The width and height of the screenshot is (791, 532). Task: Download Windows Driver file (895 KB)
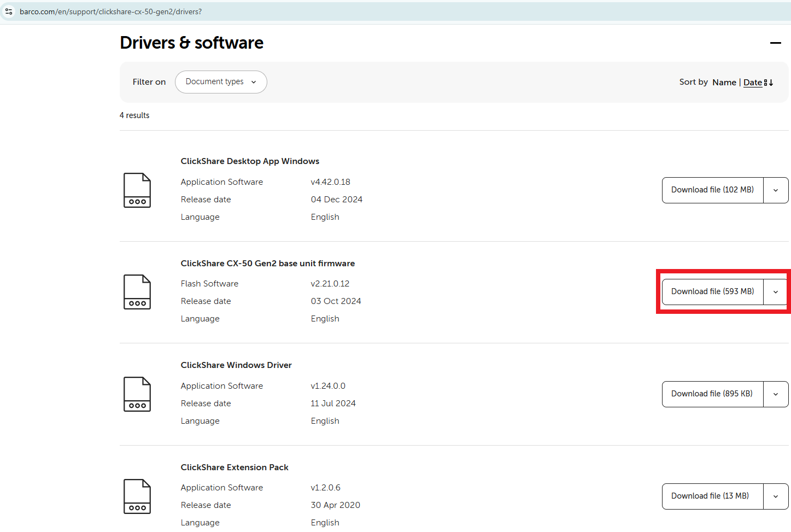[712, 394]
